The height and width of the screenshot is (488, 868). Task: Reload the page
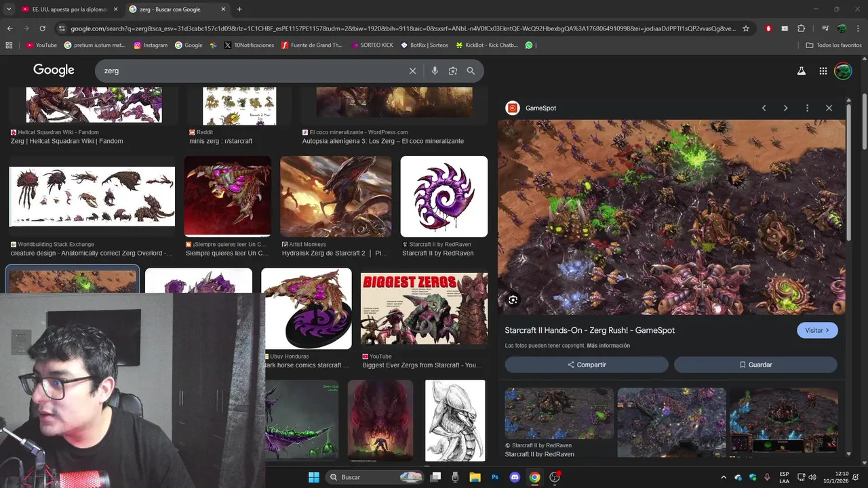[x=42, y=28]
